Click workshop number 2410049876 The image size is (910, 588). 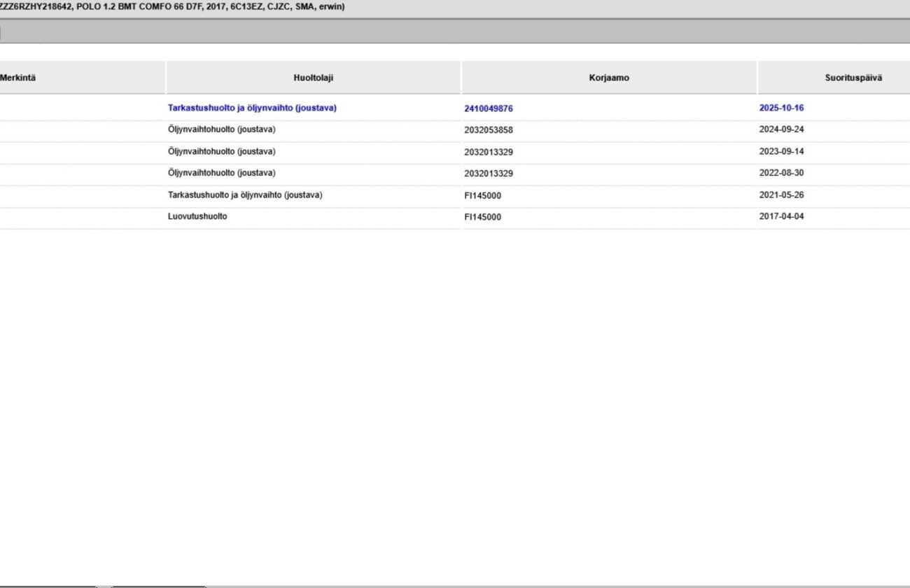pyautogui.click(x=488, y=108)
